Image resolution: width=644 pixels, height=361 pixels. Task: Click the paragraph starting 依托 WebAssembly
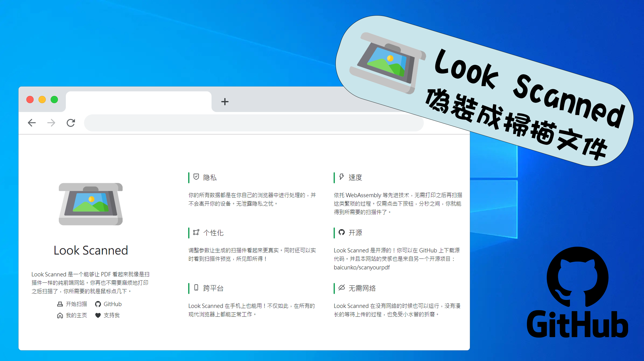(x=398, y=204)
